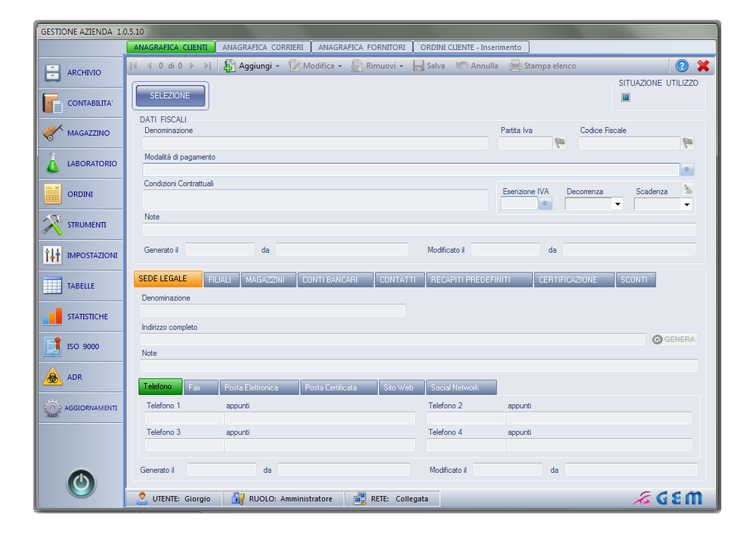Open the Impostazioni settings module
The image size is (756, 534).
point(81,255)
